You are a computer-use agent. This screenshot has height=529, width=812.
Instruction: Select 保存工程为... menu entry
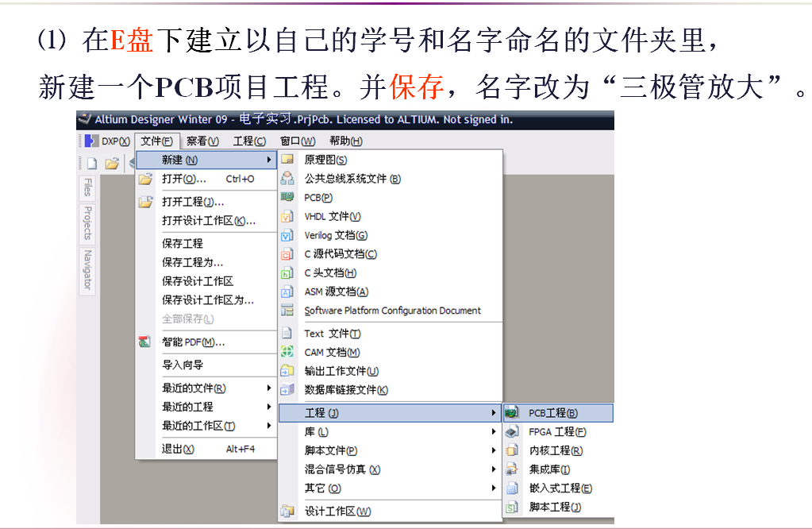(x=206, y=262)
